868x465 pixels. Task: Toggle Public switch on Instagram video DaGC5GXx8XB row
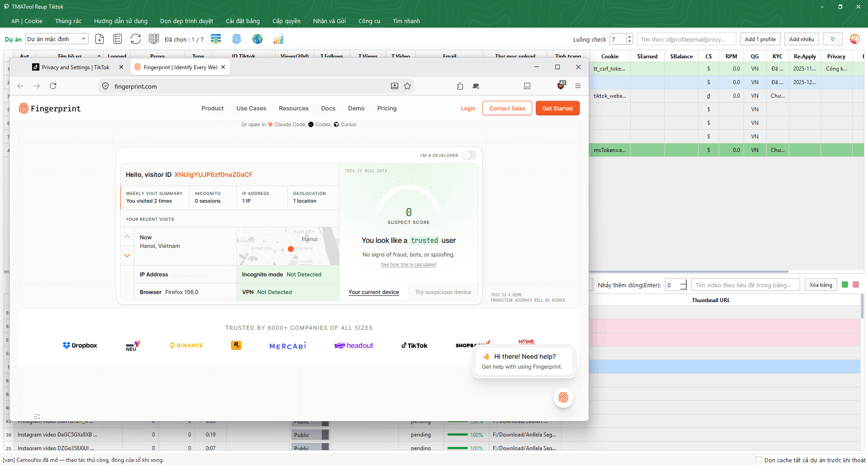[x=310, y=435]
